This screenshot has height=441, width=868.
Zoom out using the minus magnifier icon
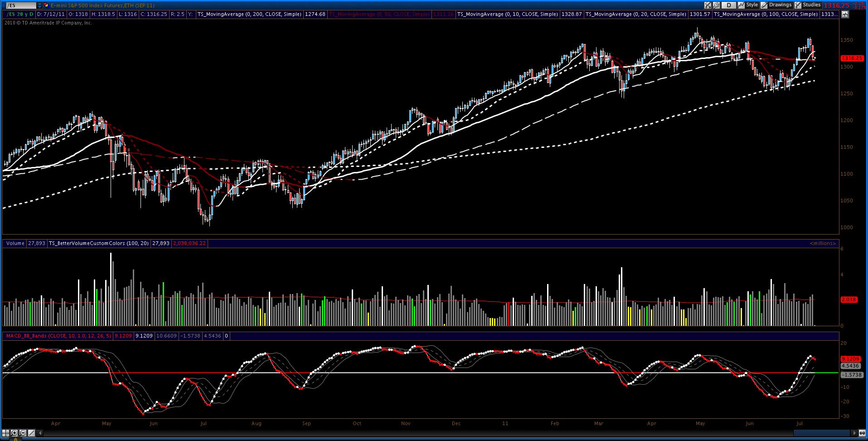[x=23, y=433]
